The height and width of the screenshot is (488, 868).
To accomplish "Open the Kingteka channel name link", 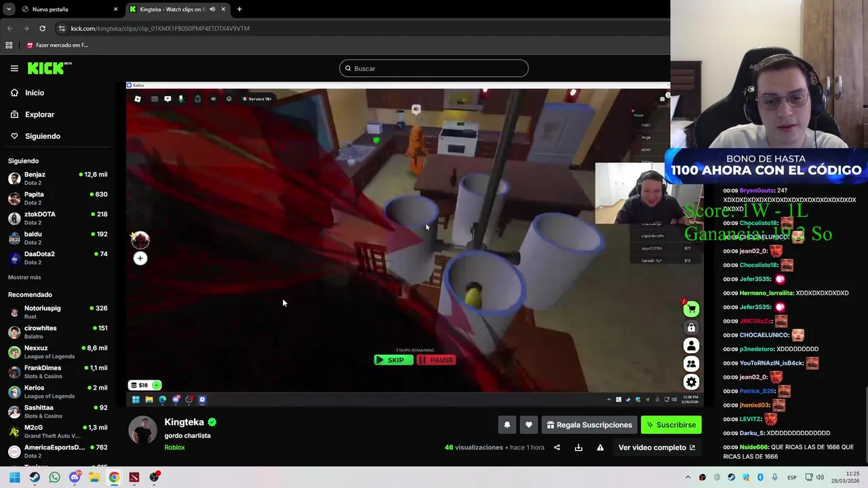I will [x=184, y=422].
